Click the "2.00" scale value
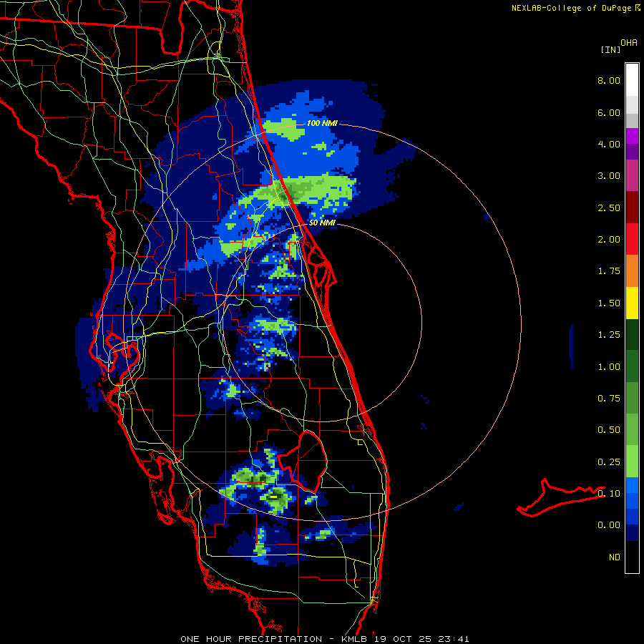This screenshot has width=644, height=644. click(x=609, y=240)
